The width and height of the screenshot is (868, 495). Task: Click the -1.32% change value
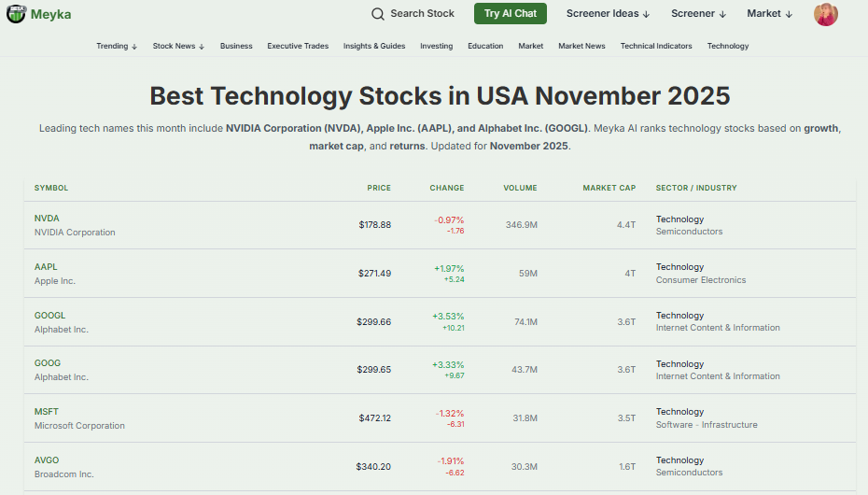click(x=450, y=414)
